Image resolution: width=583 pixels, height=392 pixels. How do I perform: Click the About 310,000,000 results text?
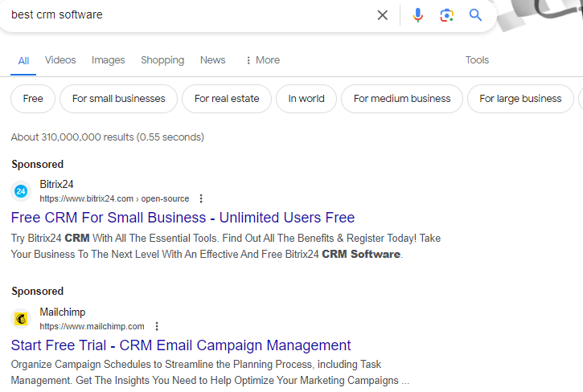(108, 137)
